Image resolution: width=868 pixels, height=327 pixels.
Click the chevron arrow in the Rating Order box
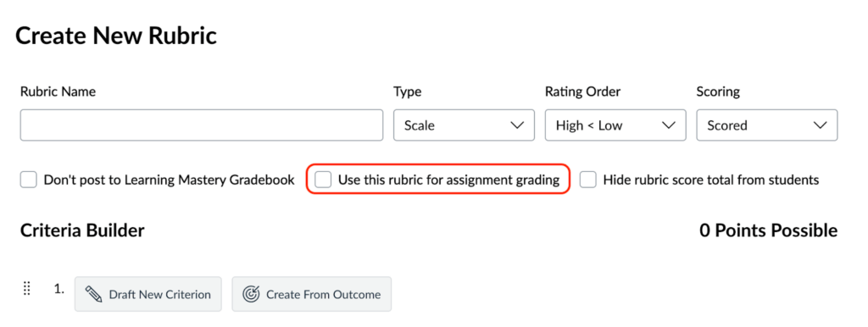(x=668, y=125)
